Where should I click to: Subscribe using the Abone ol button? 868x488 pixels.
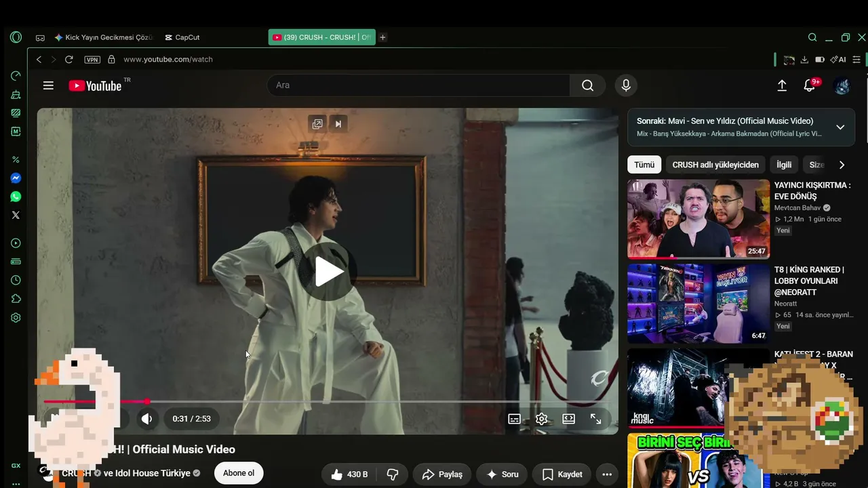click(239, 473)
